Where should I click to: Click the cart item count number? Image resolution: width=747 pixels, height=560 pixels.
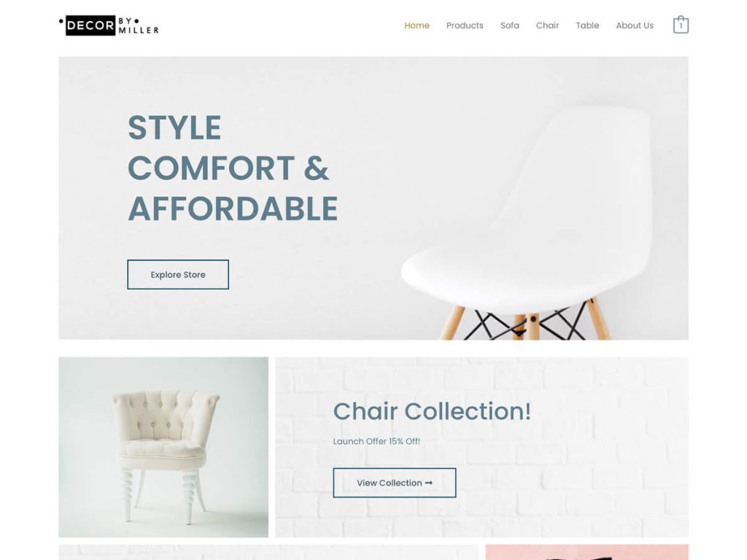point(681,26)
